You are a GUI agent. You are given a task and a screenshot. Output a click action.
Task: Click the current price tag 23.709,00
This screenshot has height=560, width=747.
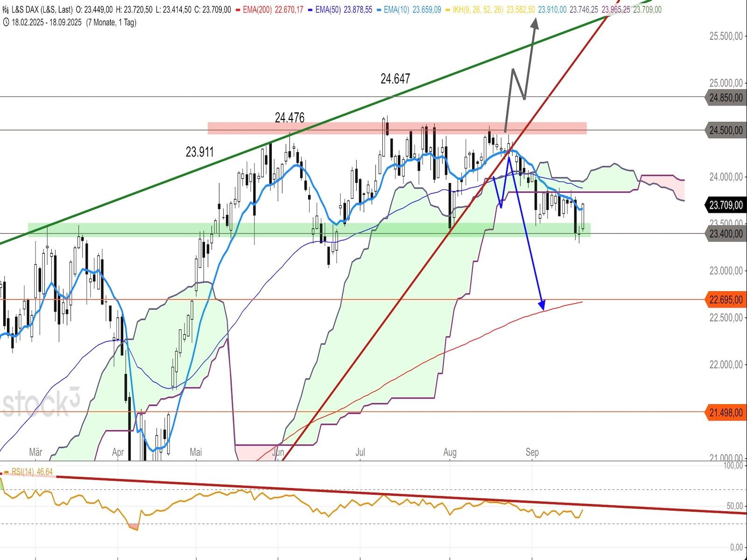(725, 205)
